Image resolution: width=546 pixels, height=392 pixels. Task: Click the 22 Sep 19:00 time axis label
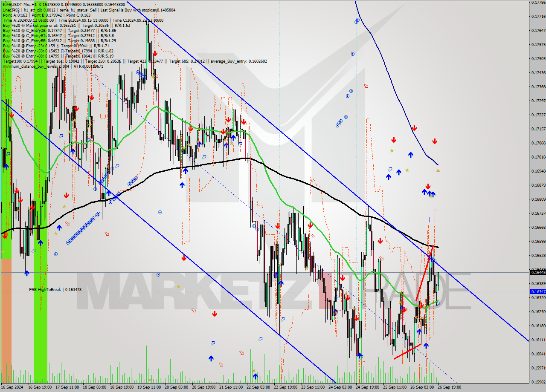[x=285, y=387]
